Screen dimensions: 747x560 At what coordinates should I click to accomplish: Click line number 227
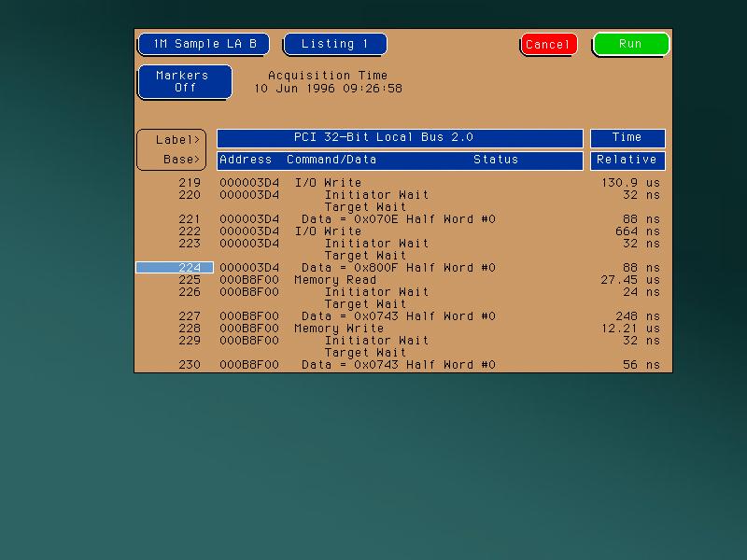(190, 316)
